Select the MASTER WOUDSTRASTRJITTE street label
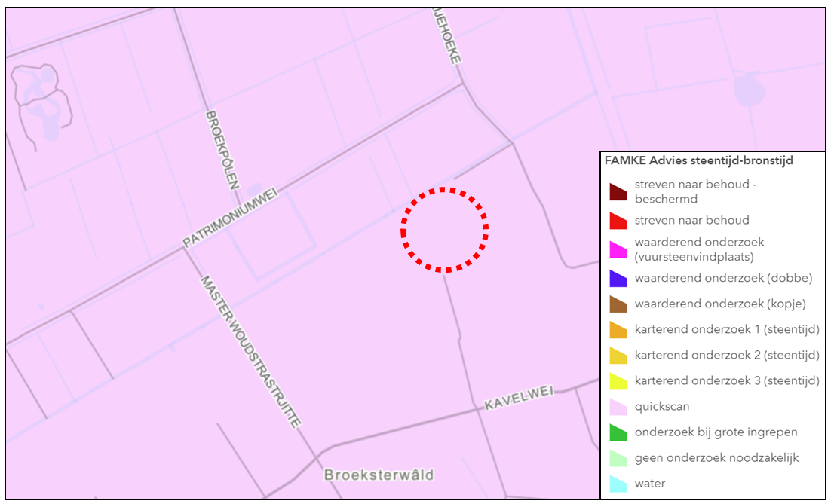834x504 pixels. click(x=251, y=352)
